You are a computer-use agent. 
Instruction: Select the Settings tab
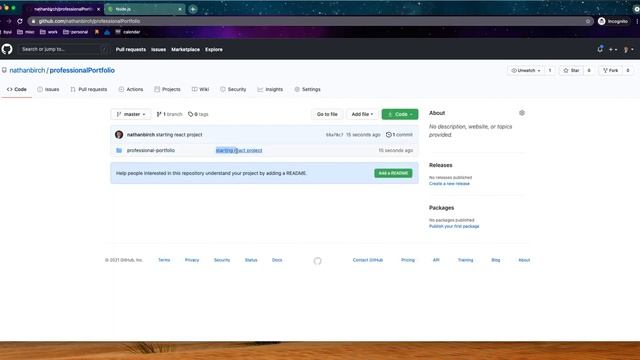point(307,89)
